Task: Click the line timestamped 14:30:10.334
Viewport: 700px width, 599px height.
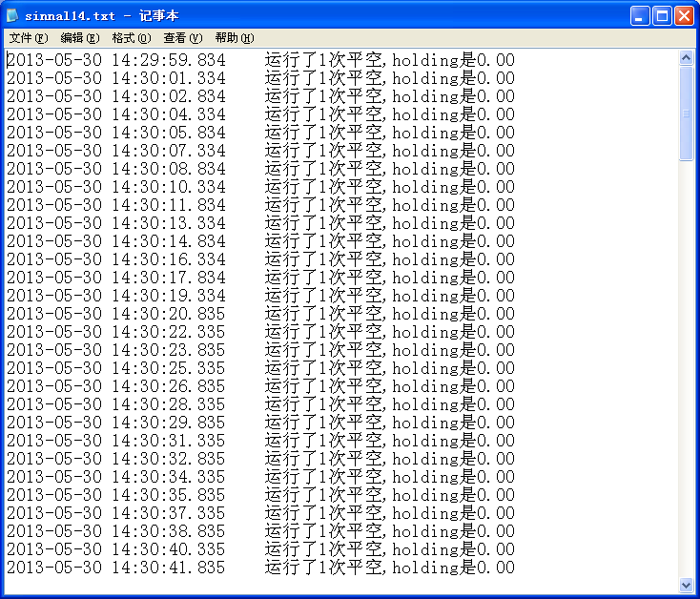Action: coord(260,187)
